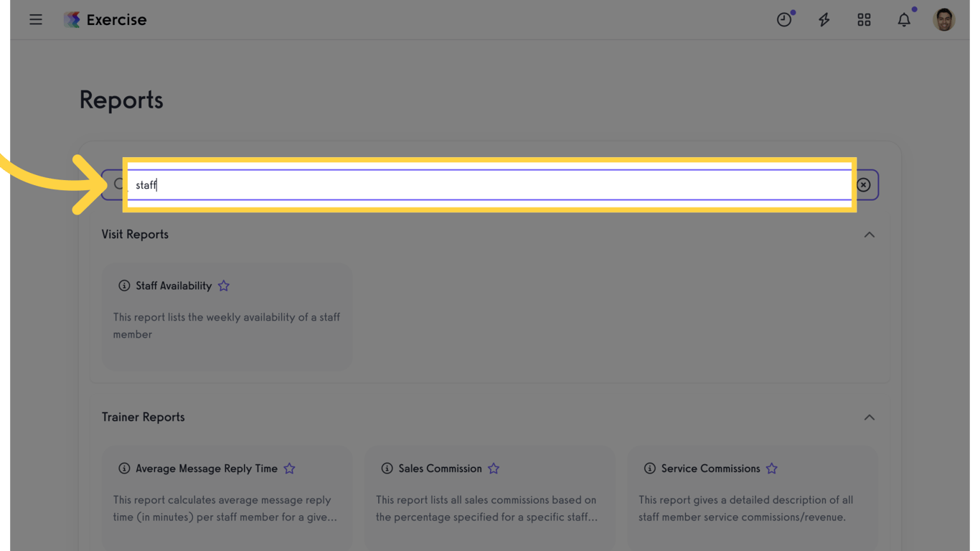Open the apps grid icon

click(864, 19)
